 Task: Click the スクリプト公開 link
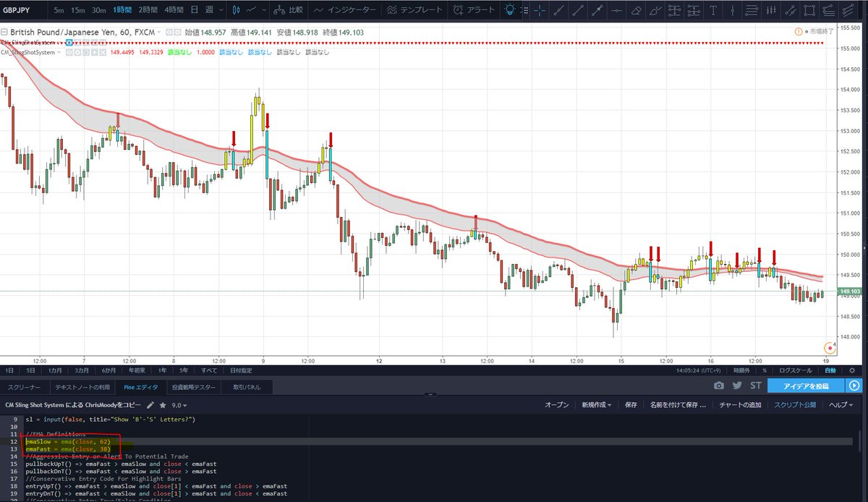click(x=795, y=405)
